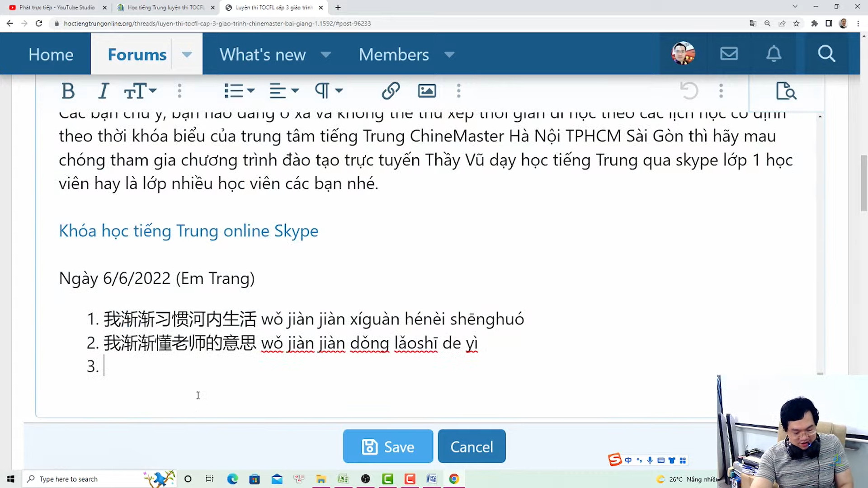
Task: Expand the list options dropdown
Action: [x=239, y=91]
